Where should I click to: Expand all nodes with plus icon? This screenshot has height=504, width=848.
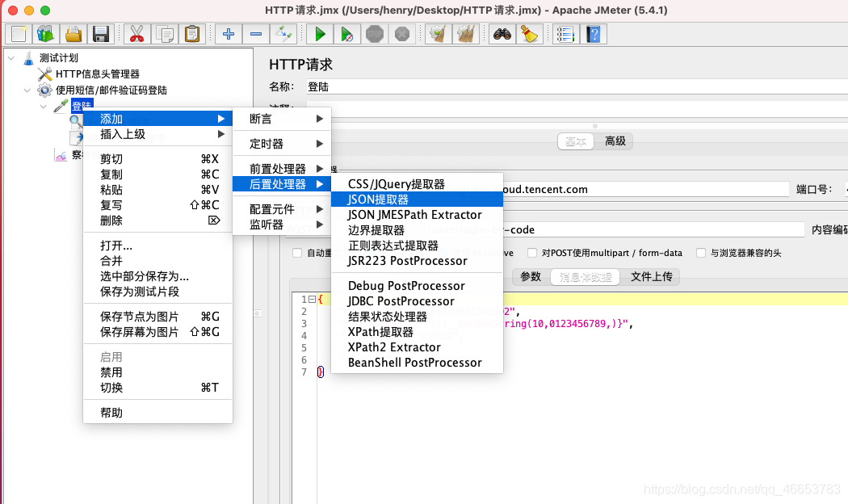tap(229, 34)
